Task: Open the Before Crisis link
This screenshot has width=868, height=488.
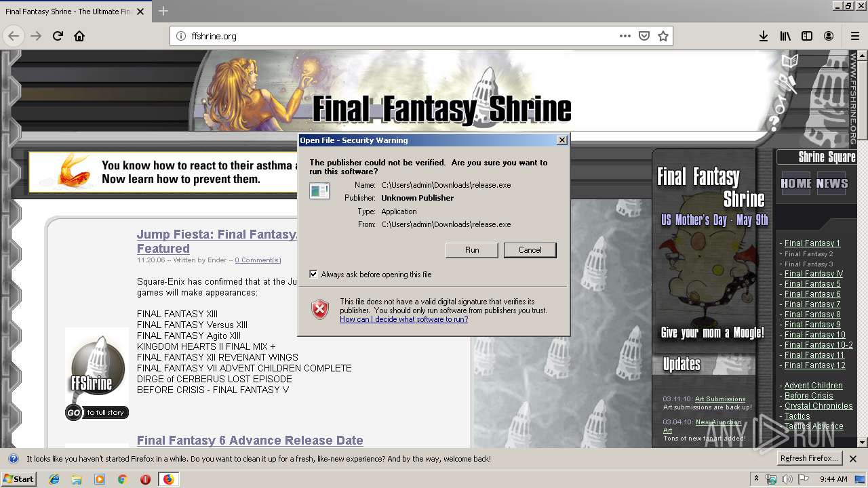Action: coord(808,396)
